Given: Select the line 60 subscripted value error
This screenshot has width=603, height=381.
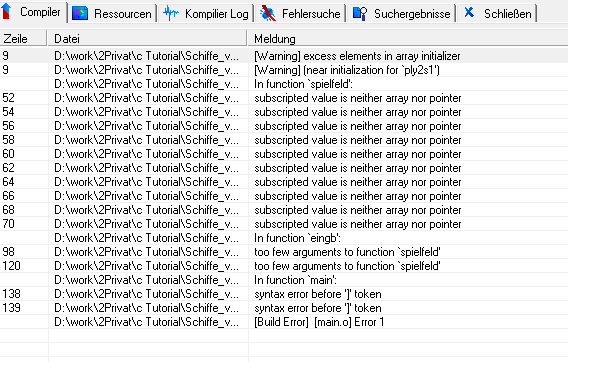Looking at the screenshot, I should pos(284,154).
